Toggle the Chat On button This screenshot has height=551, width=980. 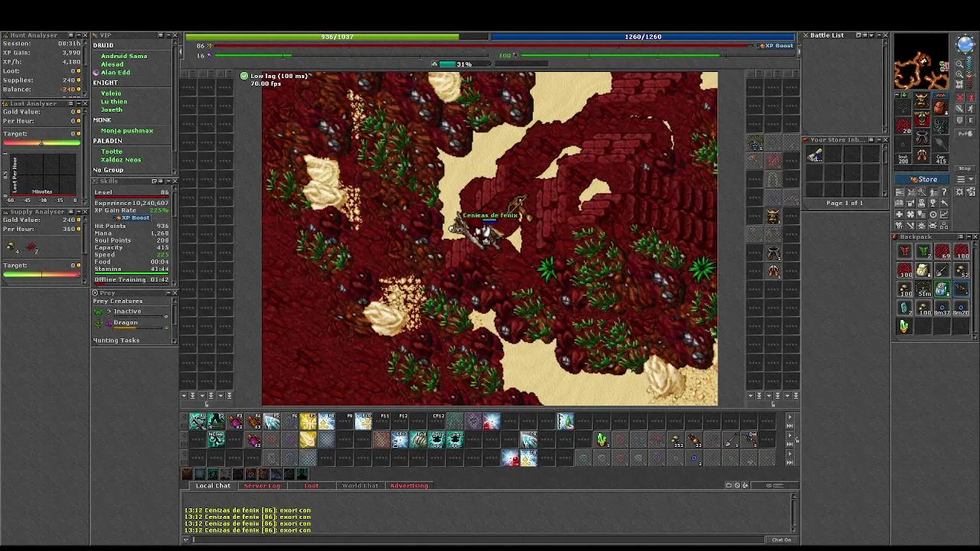point(782,540)
